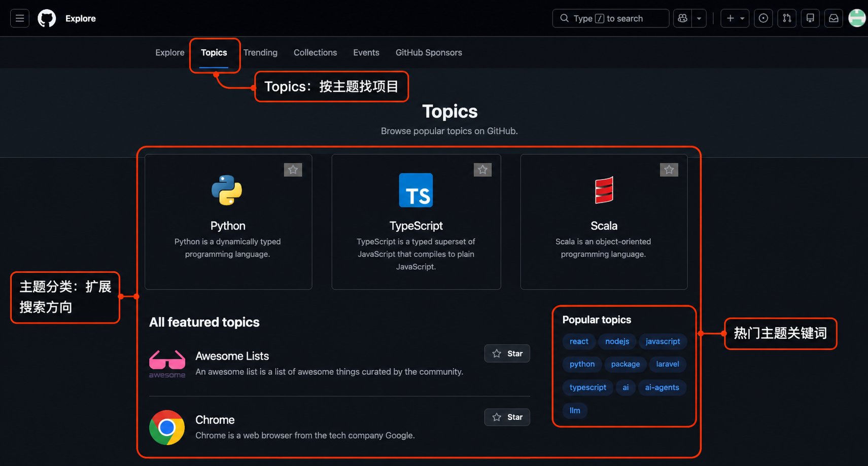
Task: Open the Python topic title link
Action: tap(228, 226)
